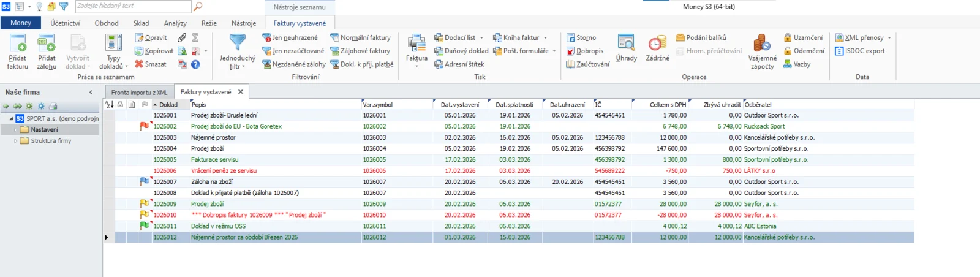Click the sigma sum icon

(195, 37)
